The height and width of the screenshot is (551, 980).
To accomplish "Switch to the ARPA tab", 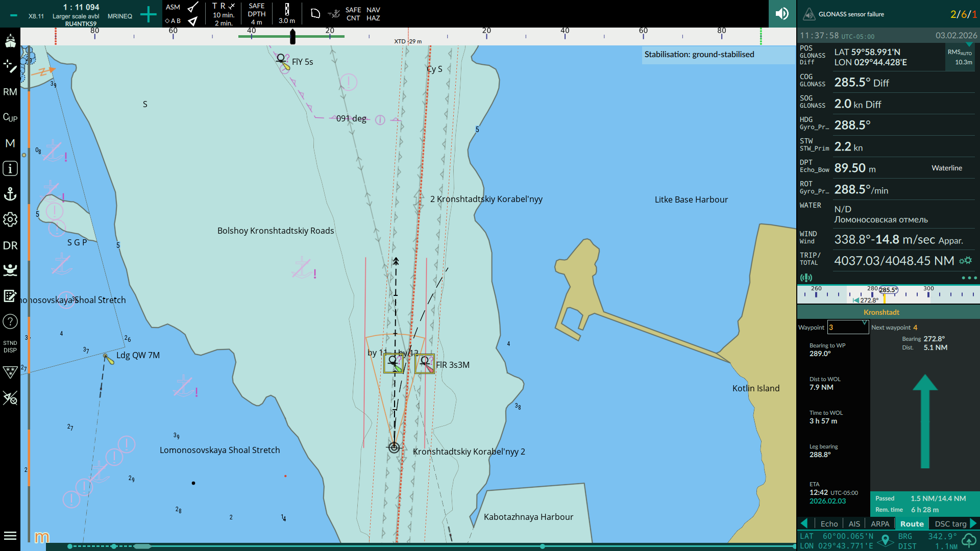I will [879, 524].
